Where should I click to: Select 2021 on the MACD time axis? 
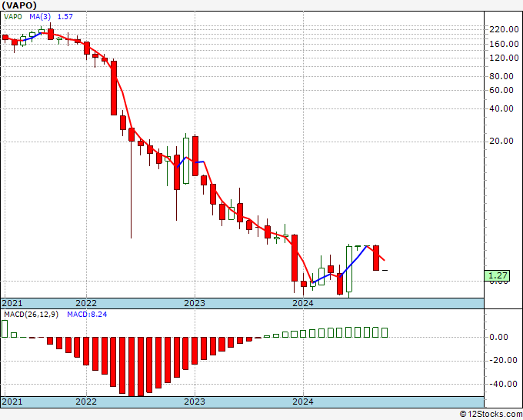point(12,402)
